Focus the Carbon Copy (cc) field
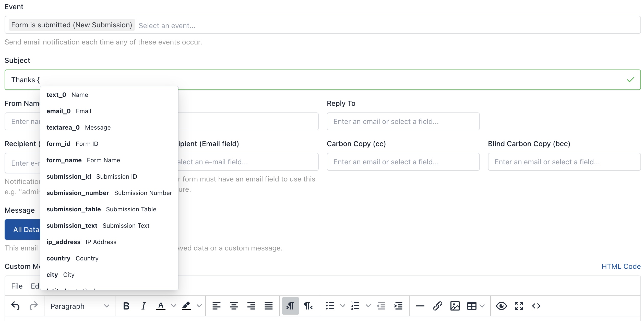This screenshot has width=644, height=321. coord(403,162)
